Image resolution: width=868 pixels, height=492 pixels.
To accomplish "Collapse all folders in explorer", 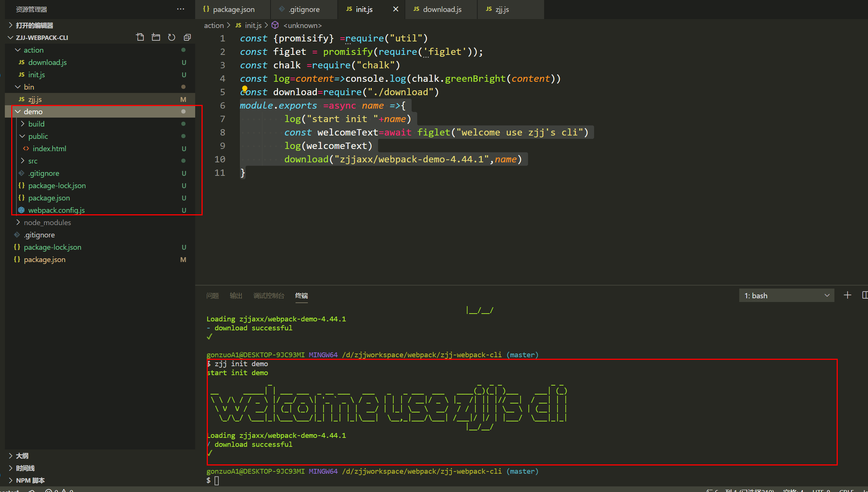I will tap(187, 37).
